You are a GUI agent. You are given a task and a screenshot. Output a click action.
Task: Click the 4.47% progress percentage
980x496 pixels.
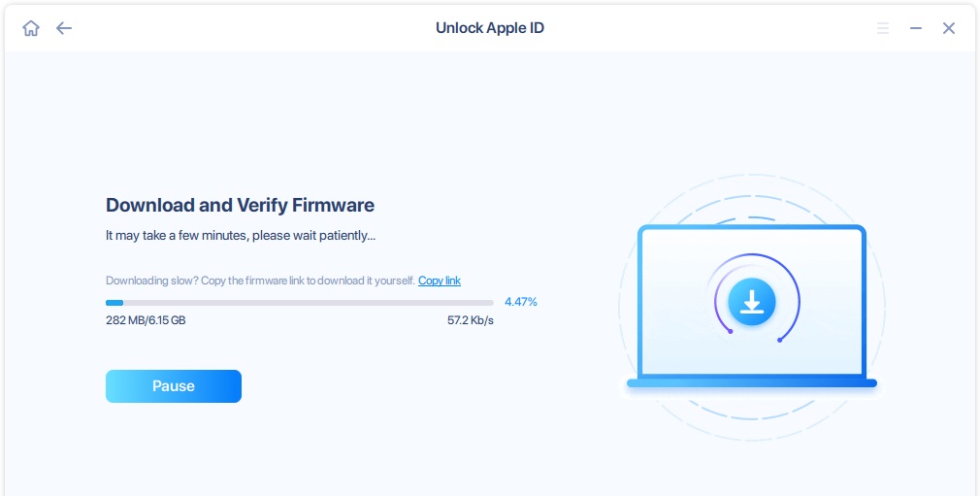(x=521, y=302)
